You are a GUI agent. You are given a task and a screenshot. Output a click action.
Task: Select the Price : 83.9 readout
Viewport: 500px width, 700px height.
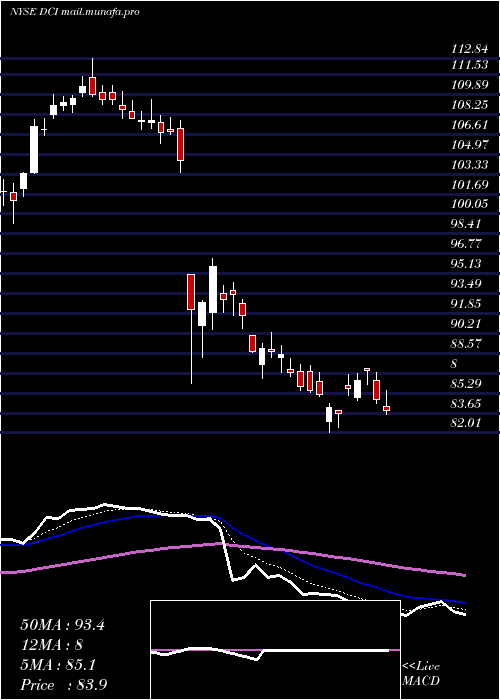63,685
